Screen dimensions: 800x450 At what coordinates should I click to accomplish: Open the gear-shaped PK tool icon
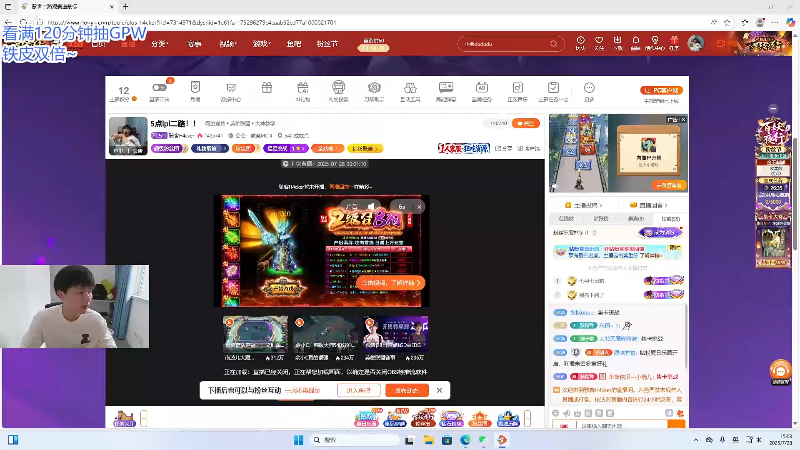(374, 88)
